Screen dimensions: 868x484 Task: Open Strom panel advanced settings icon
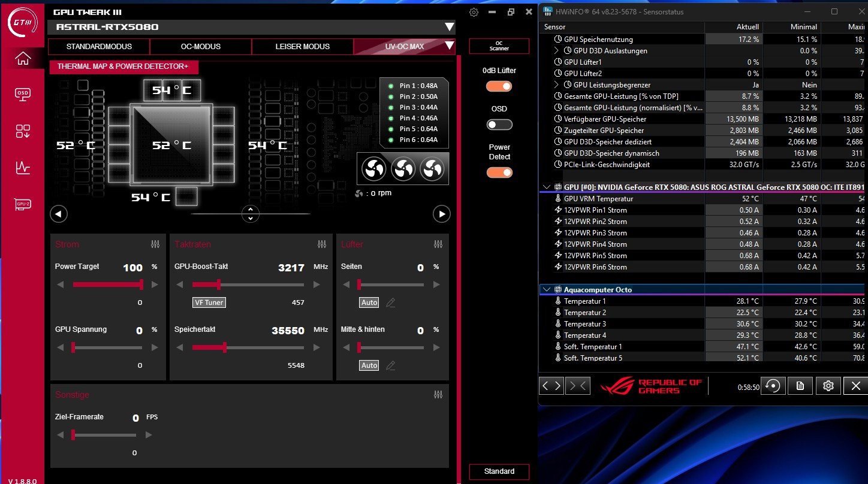point(155,244)
